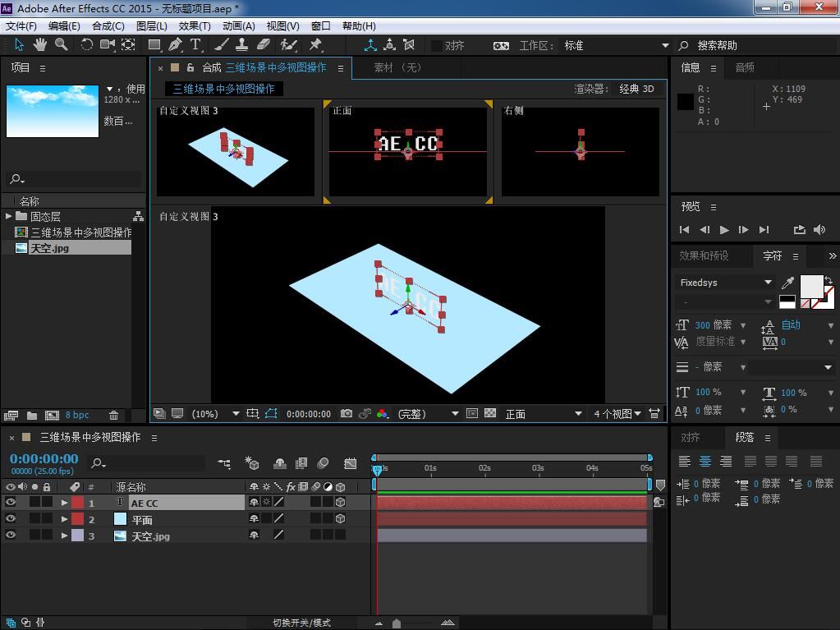
Task: Create a new composition from project panel
Action: (52, 415)
